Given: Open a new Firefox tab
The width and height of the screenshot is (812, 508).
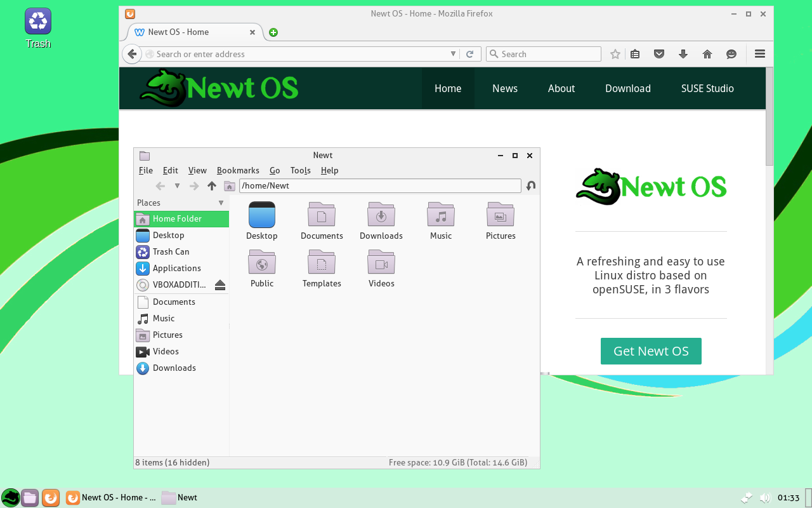Looking at the screenshot, I should coord(273,32).
